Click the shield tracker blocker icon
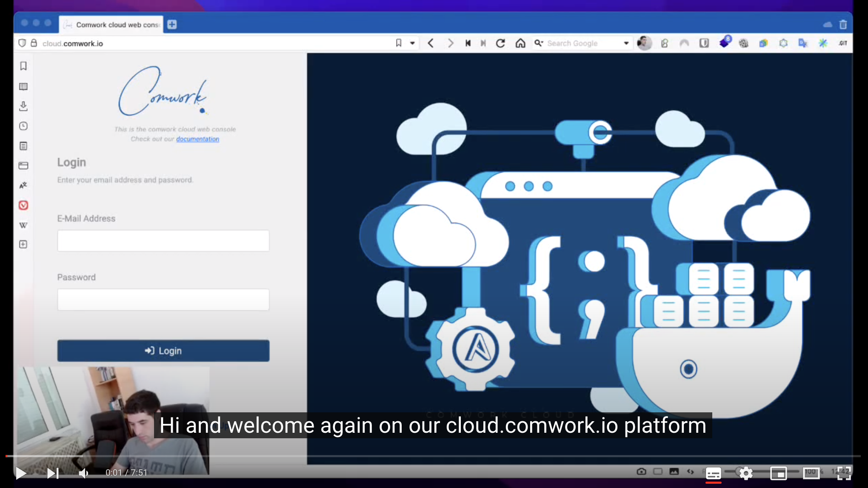Viewport: 868px width, 488px height. tap(22, 43)
